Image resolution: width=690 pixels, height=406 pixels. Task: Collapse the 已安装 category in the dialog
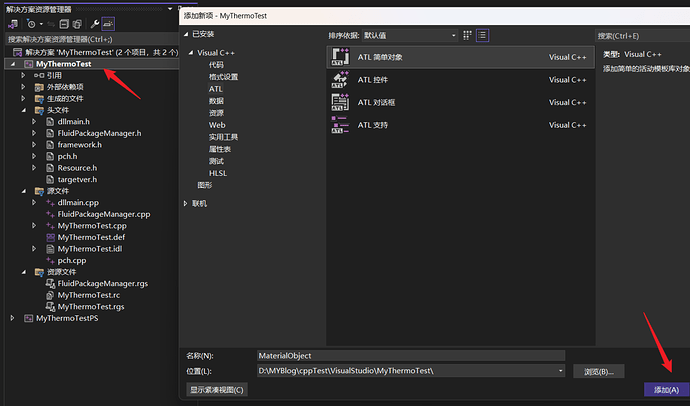click(x=186, y=34)
